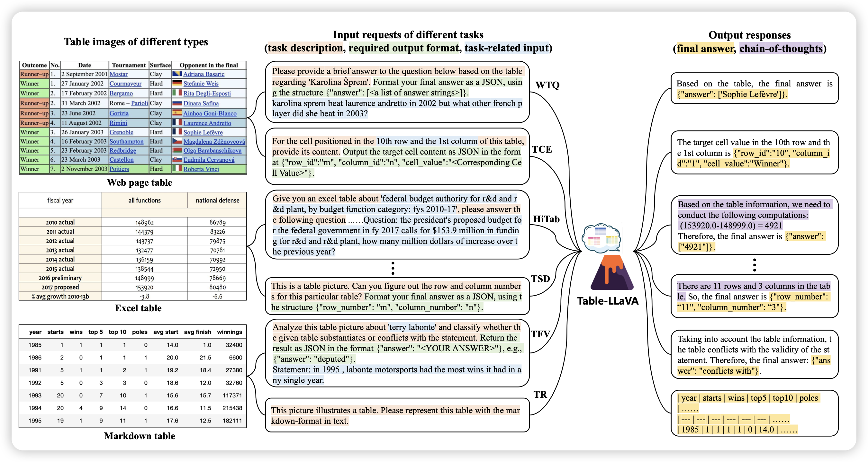Image resolution: width=868 pixels, height=462 pixels.
Task: Click the French flag beside Sophie Lefèvre
Action: coord(177,132)
